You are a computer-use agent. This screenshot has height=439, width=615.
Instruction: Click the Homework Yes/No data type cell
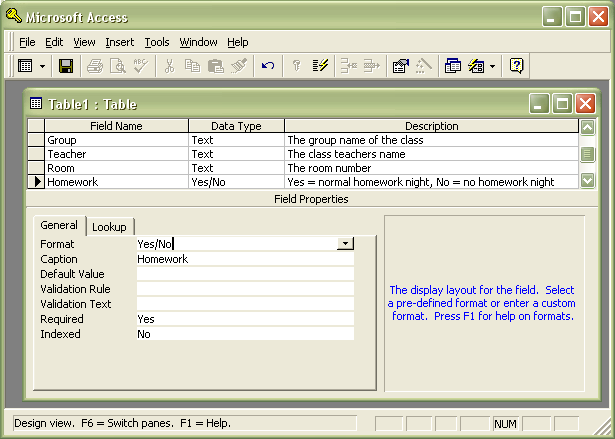[x=237, y=182]
